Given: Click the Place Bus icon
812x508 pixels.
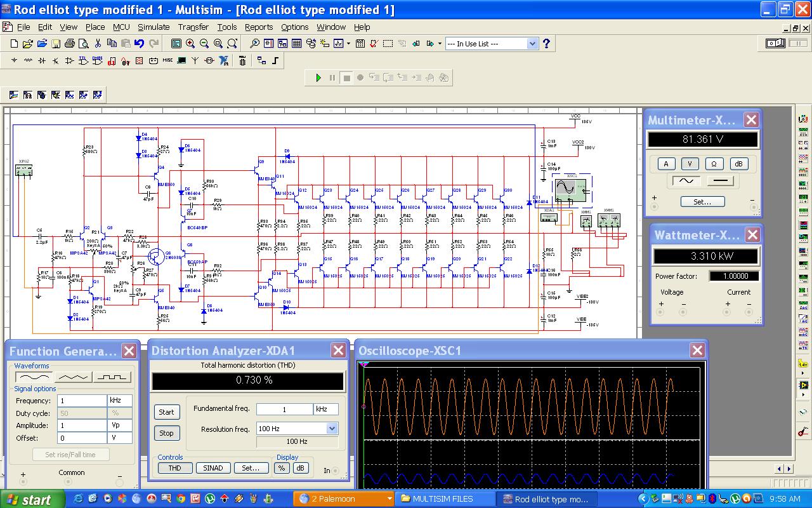Looking at the screenshot, I should pos(275,60).
